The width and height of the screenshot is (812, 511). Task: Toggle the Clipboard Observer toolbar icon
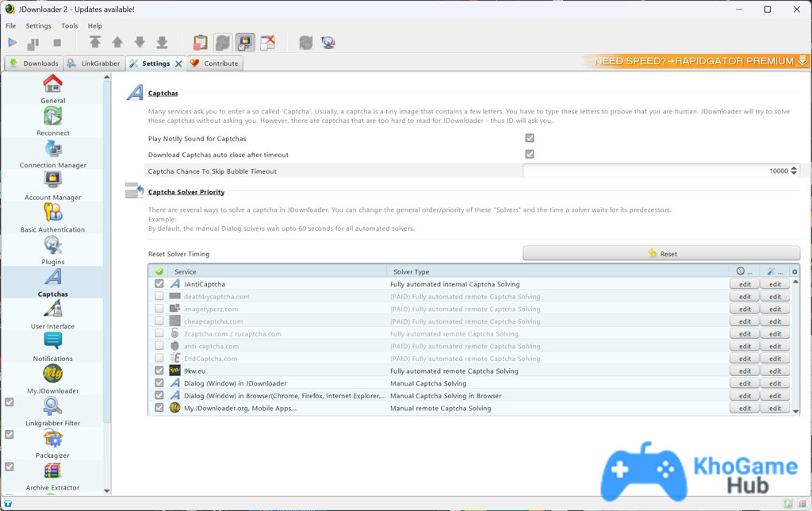(200, 42)
